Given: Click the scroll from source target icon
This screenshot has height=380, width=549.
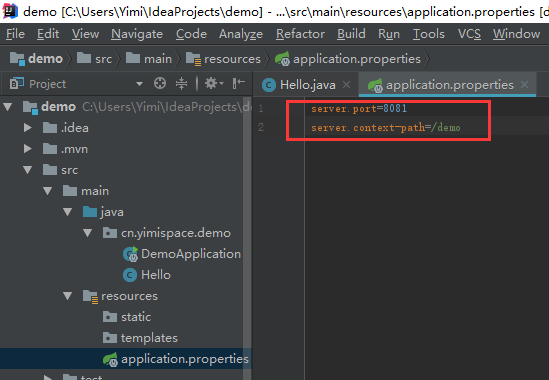Looking at the screenshot, I should point(160,83).
